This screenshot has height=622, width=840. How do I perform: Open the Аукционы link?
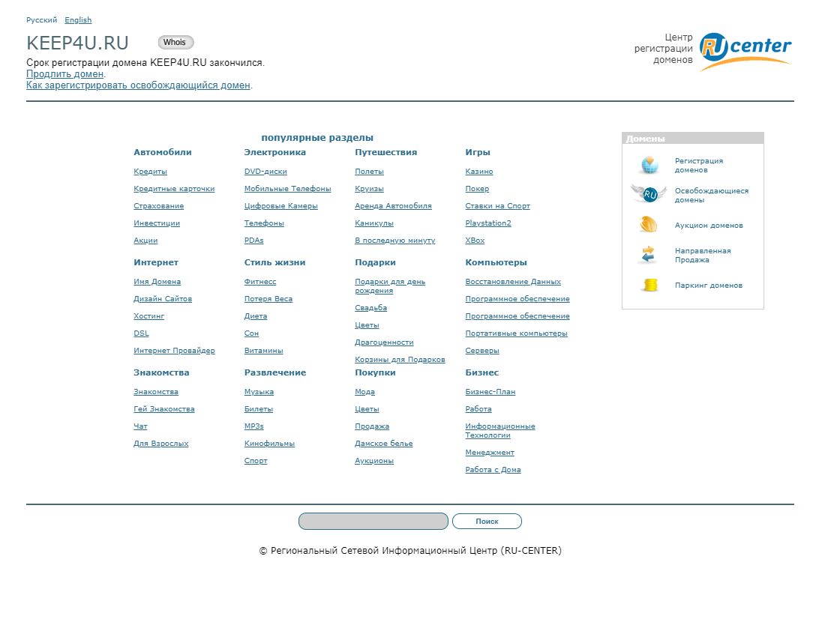[374, 460]
